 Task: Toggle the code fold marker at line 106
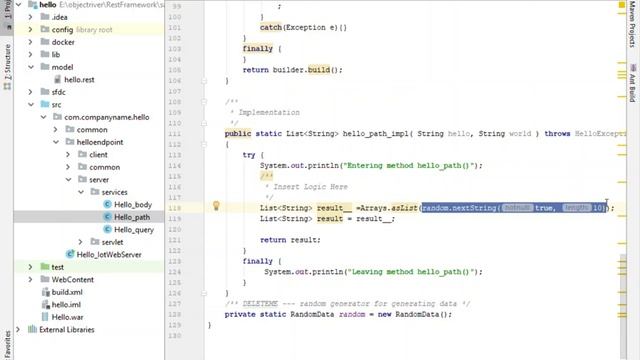[x=204, y=81]
